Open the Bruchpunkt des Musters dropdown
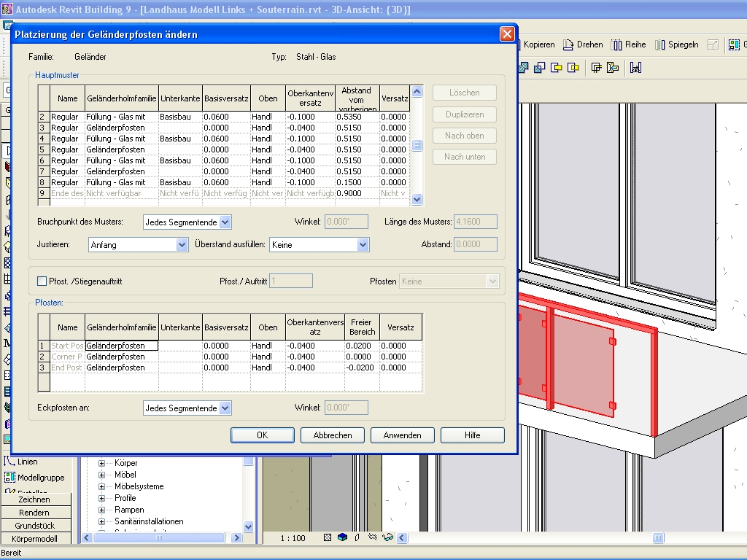Viewport: 747px width, 560px height. [x=187, y=222]
